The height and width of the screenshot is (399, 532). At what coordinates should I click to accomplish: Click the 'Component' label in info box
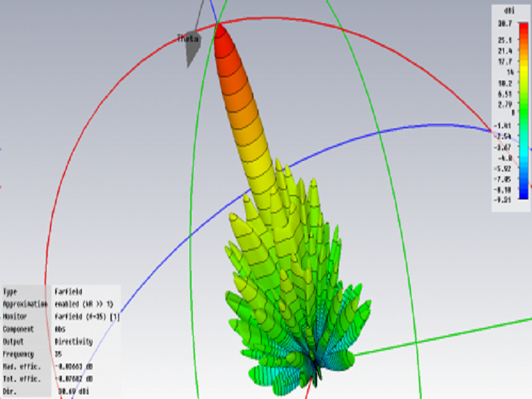[19, 329]
